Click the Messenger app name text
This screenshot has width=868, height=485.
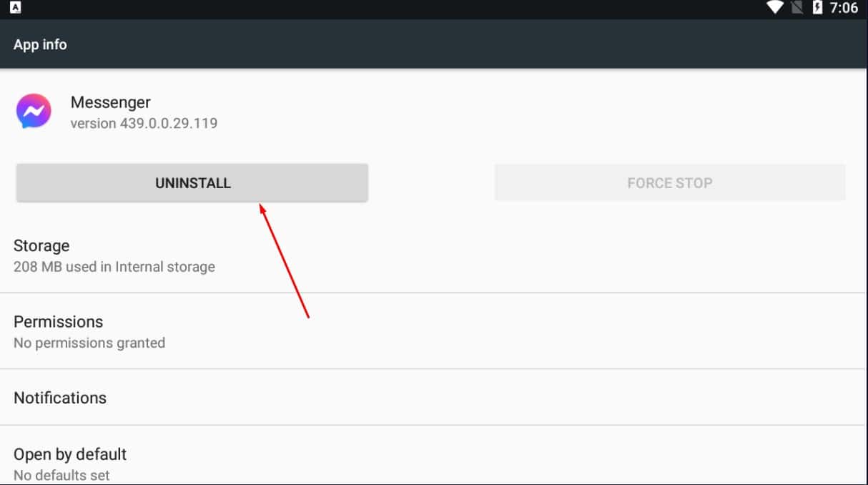pyautogui.click(x=110, y=102)
